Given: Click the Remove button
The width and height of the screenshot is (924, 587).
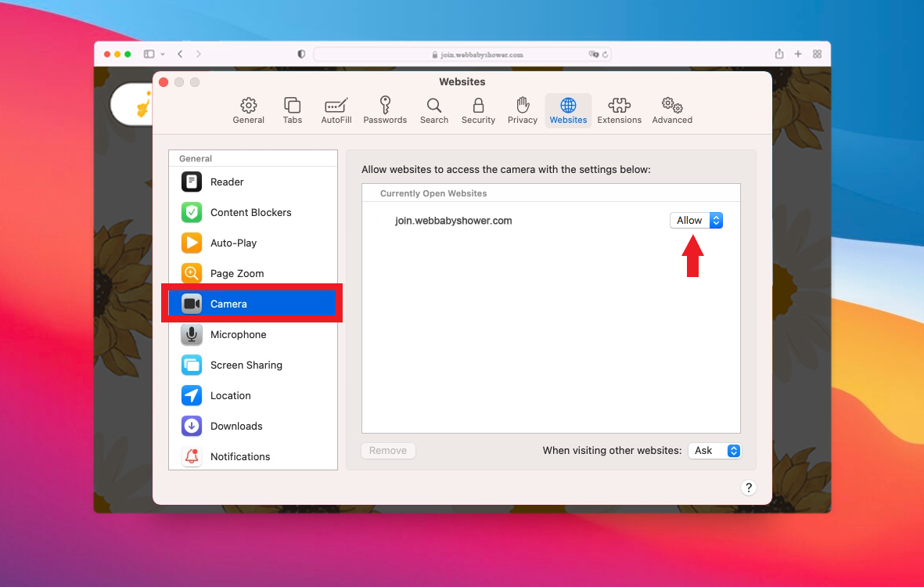Looking at the screenshot, I should (388, 450).
